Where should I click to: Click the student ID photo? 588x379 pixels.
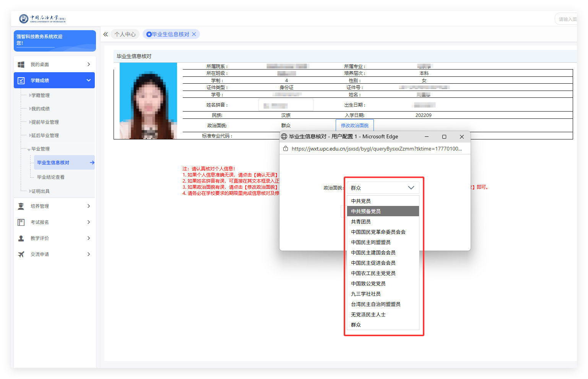(148, 101)
